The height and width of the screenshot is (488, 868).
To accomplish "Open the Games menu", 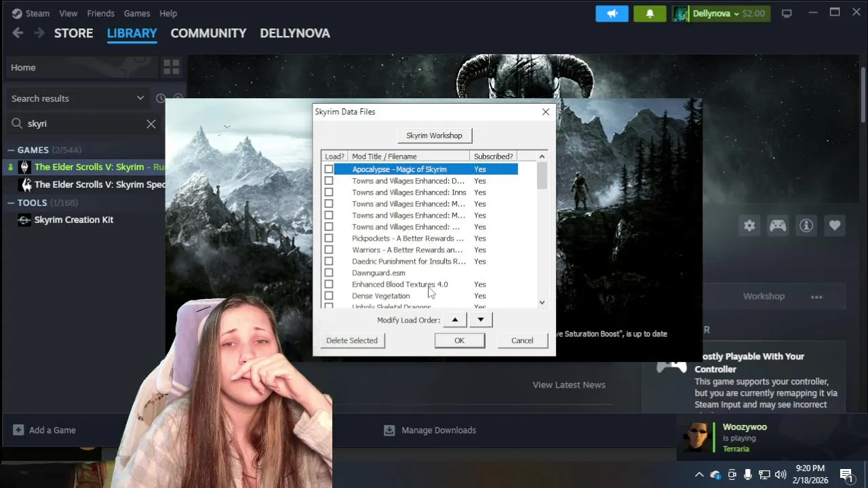I will click(x=136, y=13).
